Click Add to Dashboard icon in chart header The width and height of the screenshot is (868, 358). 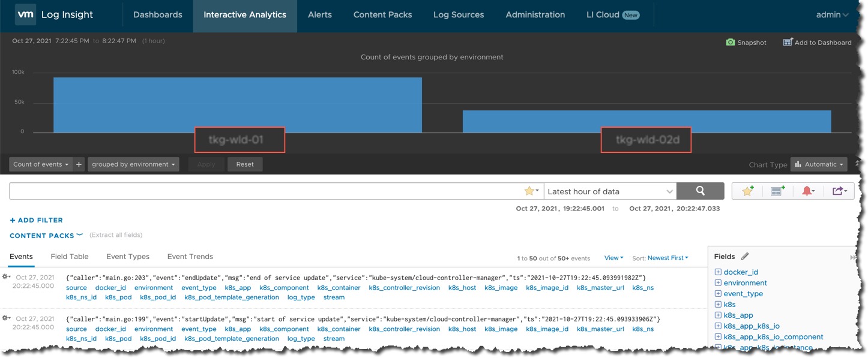pos(788,42)
